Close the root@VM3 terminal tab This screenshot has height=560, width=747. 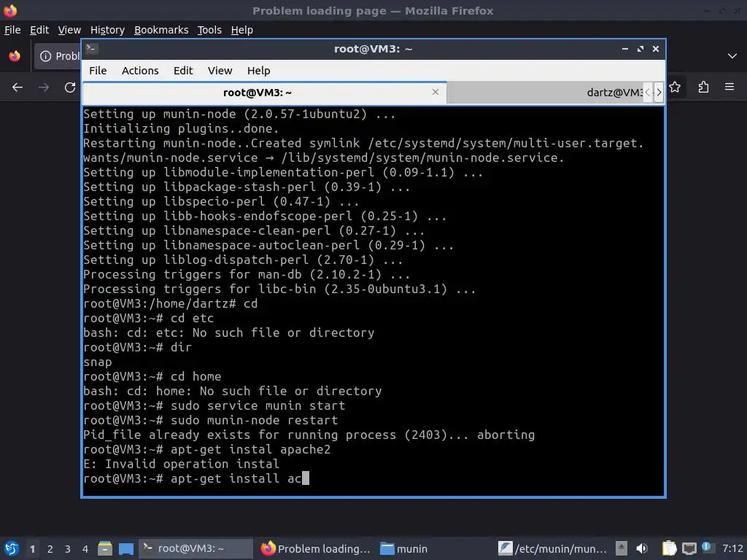coord(435,92)
